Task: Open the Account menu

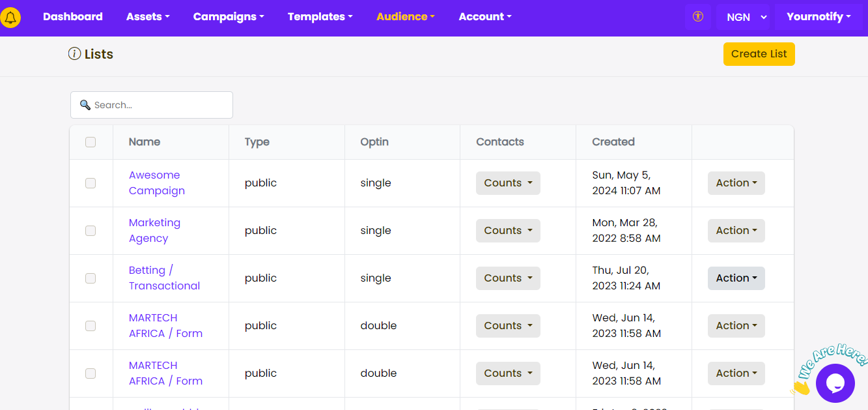Action: pos(485,17)
